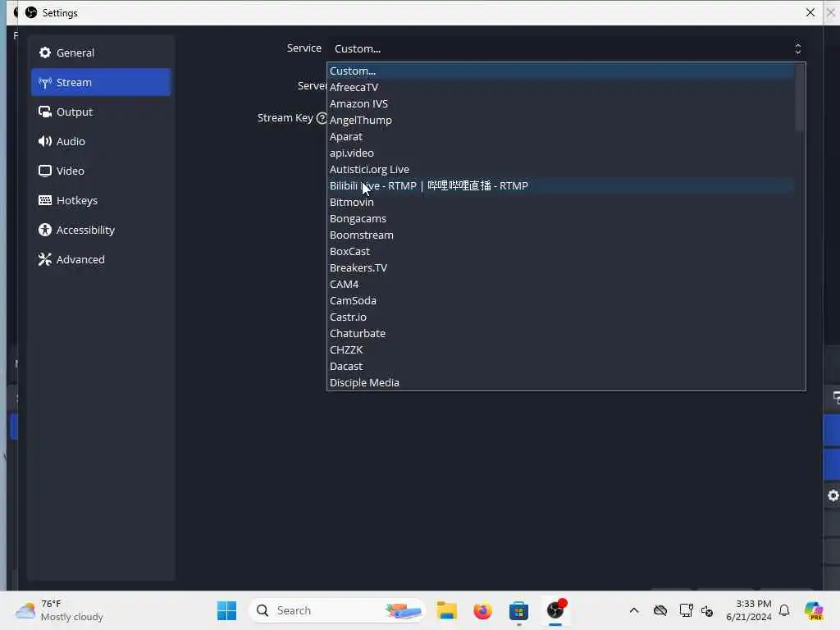Open the notification bell in the tray

point(784,610)
